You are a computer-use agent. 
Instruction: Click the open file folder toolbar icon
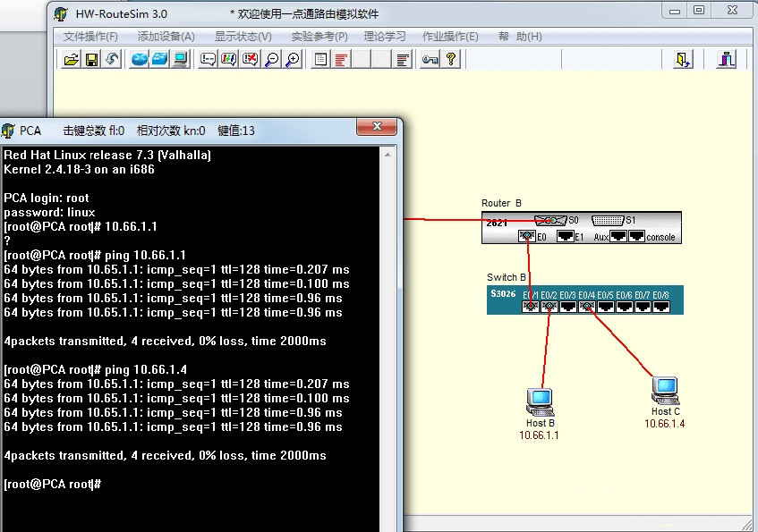coord(71,60)
